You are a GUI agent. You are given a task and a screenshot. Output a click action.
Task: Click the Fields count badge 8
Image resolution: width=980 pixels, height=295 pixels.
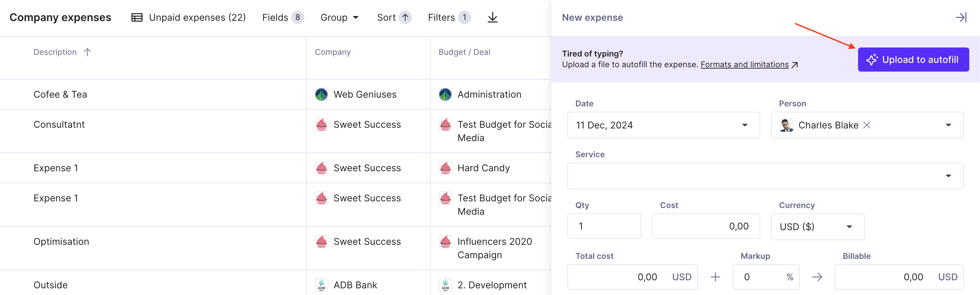[297, 17]
